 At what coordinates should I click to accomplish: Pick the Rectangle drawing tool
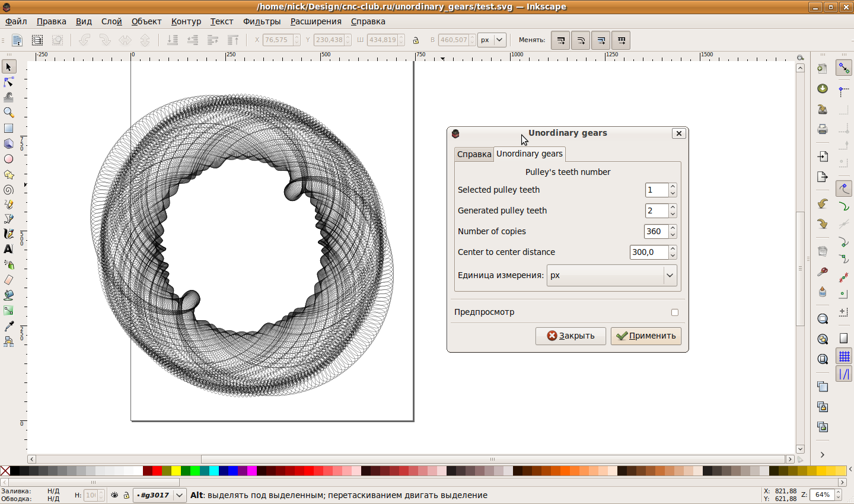[8, 128]
